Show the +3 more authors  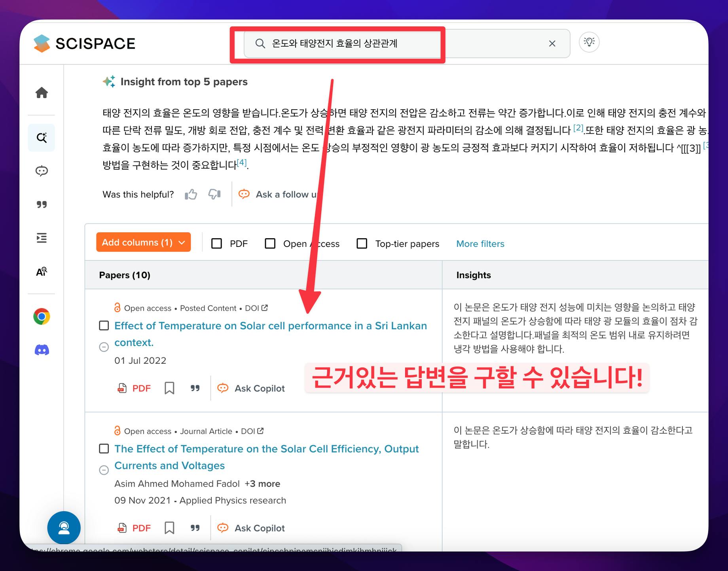pos(262,484)
